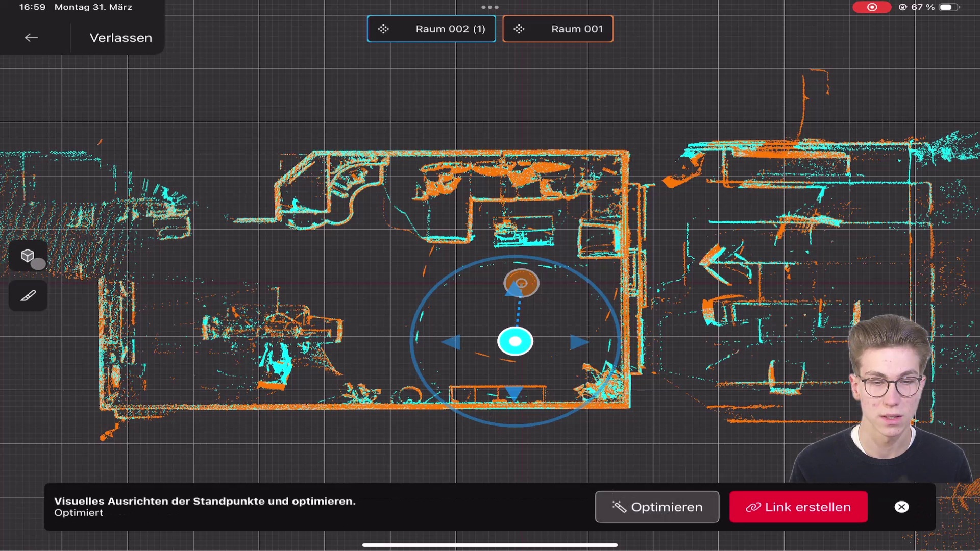
Task: Select the measure ruler tool
Action: (29, 296)
